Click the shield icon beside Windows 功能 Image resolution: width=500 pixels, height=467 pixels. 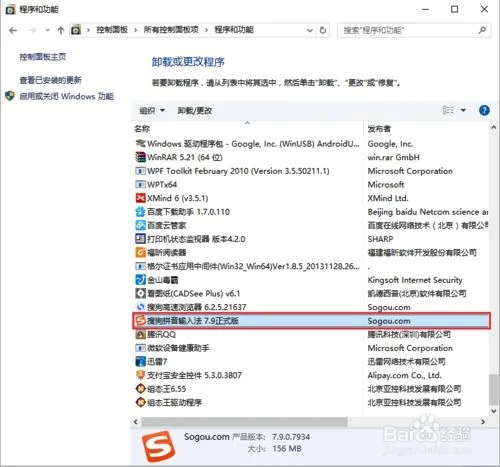10,96
